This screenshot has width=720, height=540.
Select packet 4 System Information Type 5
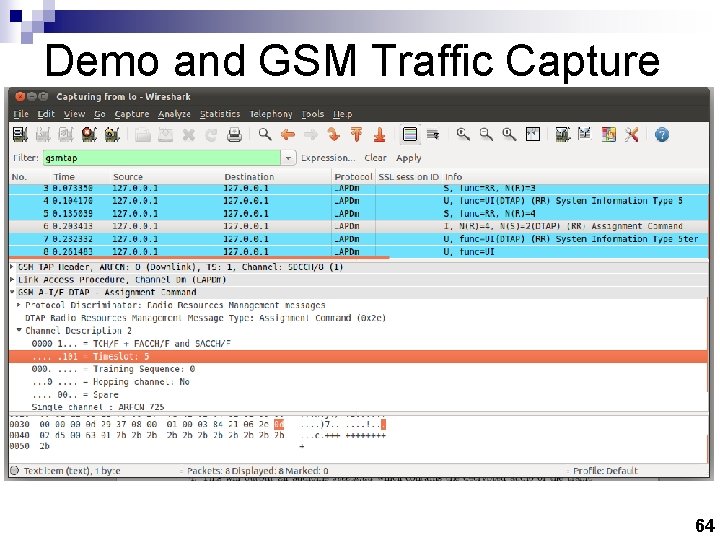[x=358, y=201]
